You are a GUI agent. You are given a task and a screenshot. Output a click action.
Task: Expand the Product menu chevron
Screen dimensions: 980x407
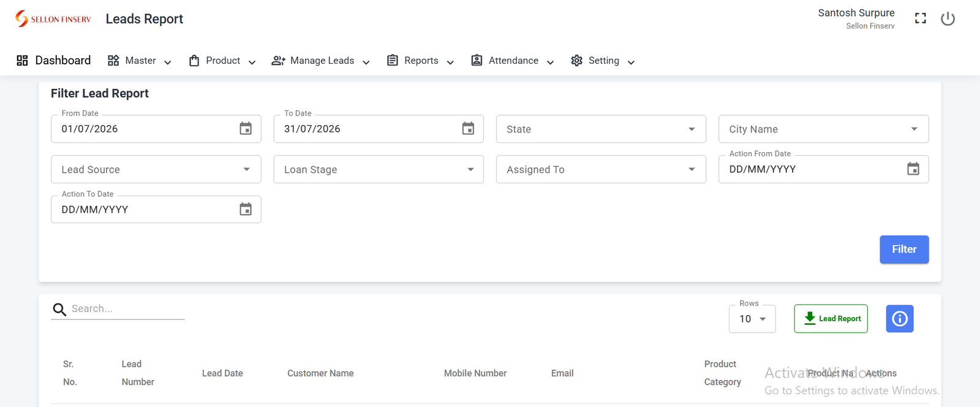[252, 62]
